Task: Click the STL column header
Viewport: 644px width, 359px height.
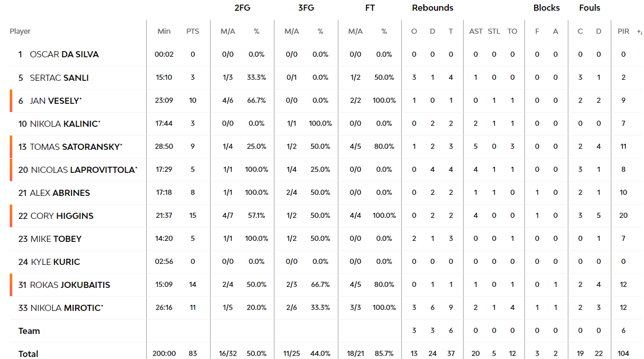Action: point(494,31)
